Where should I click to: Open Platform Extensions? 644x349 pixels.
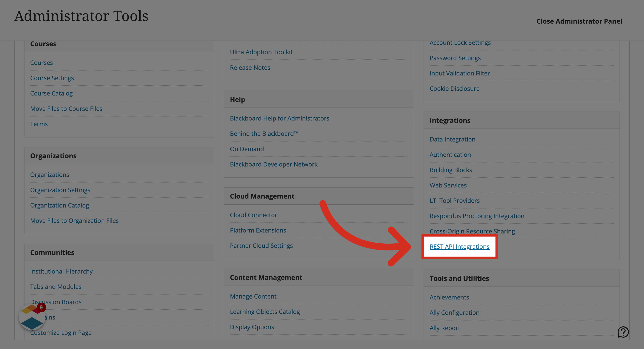click(258, 230)
